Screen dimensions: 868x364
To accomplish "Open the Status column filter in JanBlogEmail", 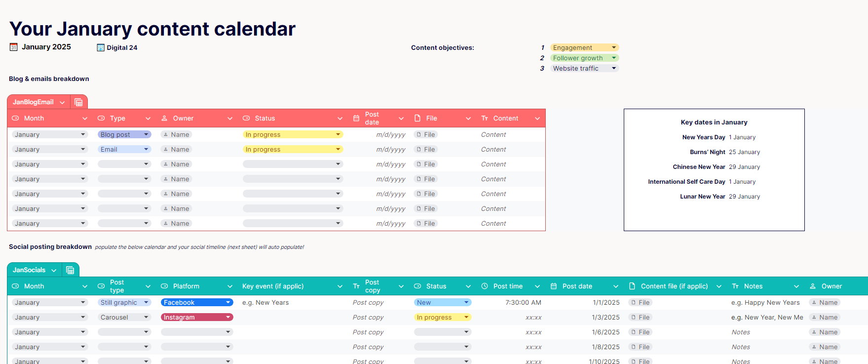I will click(340, 119).
